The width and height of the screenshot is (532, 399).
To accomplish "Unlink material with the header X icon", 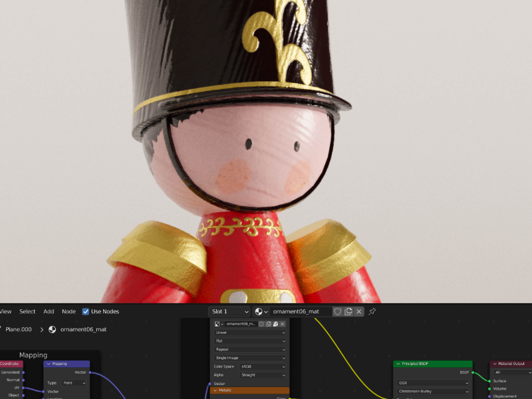I will (359, 311).
